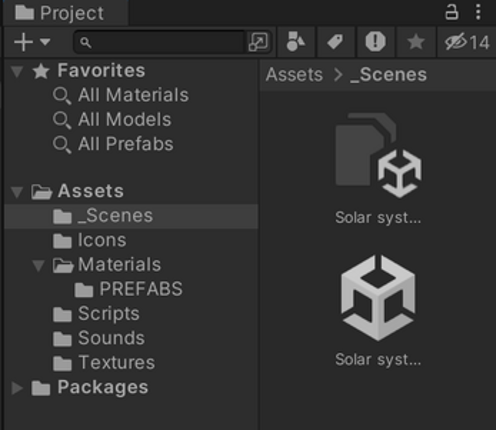Image resolution: width=496 pixels, height=430 pixels.
Task: Click the Search by Type filter icon
Action: 296,42
